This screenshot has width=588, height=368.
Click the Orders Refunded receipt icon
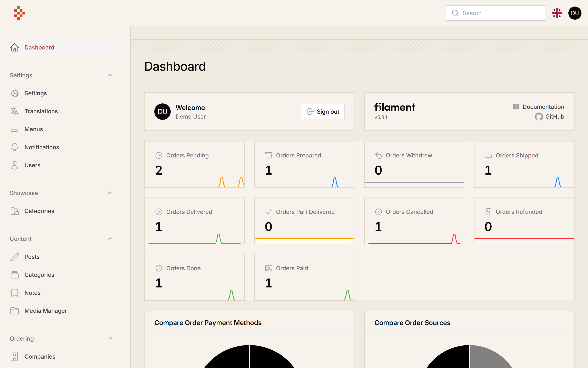coord(488,212)
